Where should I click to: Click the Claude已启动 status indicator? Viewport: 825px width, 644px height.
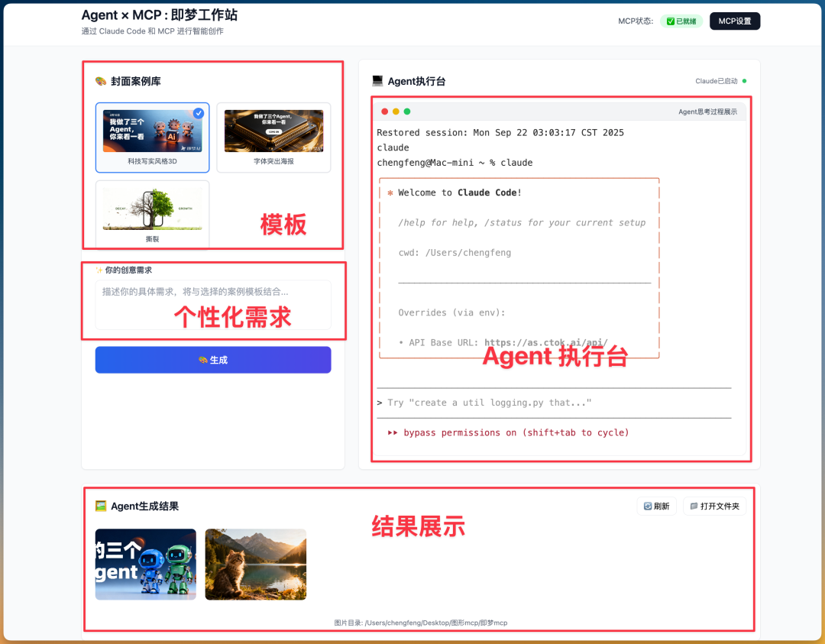click(x=721, y=81)
